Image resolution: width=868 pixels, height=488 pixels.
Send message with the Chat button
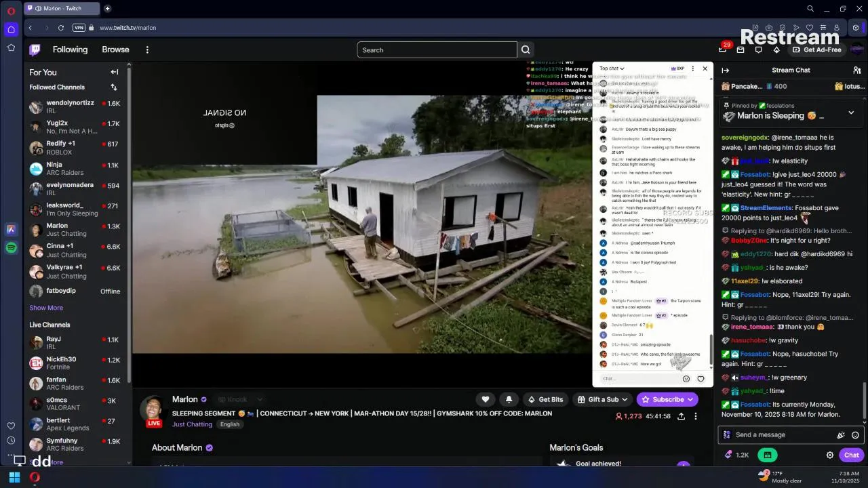[852, 455]
